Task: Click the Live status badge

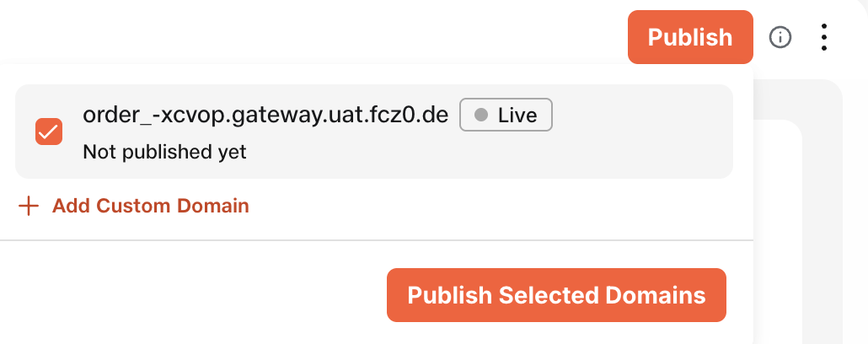Action: point(506,116)
